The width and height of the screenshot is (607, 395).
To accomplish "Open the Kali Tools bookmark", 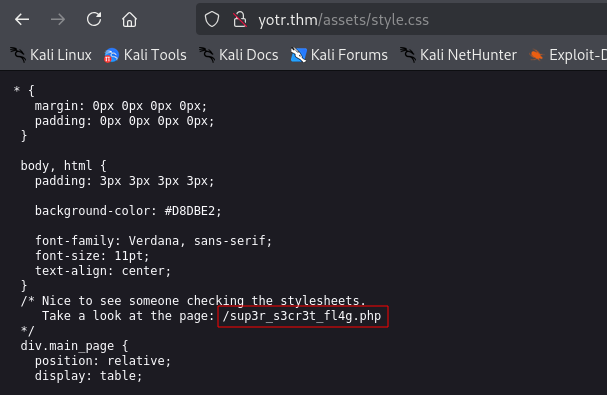I will (145, 55).
